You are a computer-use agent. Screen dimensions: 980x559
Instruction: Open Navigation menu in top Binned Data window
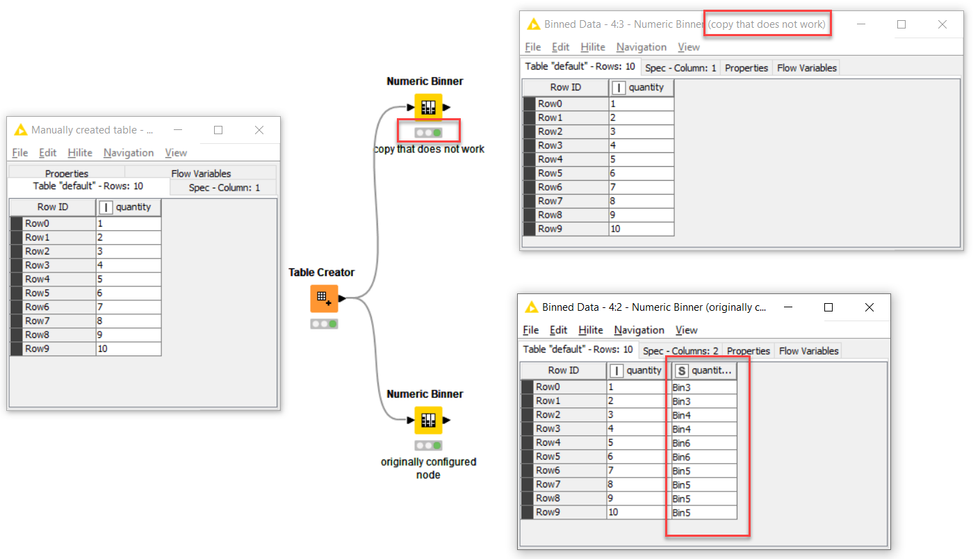coord(641,47)
